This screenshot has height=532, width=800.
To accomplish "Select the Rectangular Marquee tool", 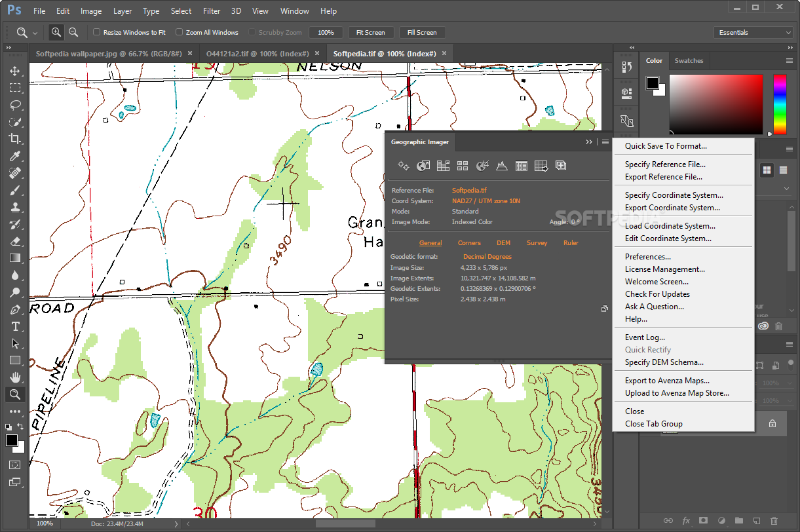I will coord(14,88).
